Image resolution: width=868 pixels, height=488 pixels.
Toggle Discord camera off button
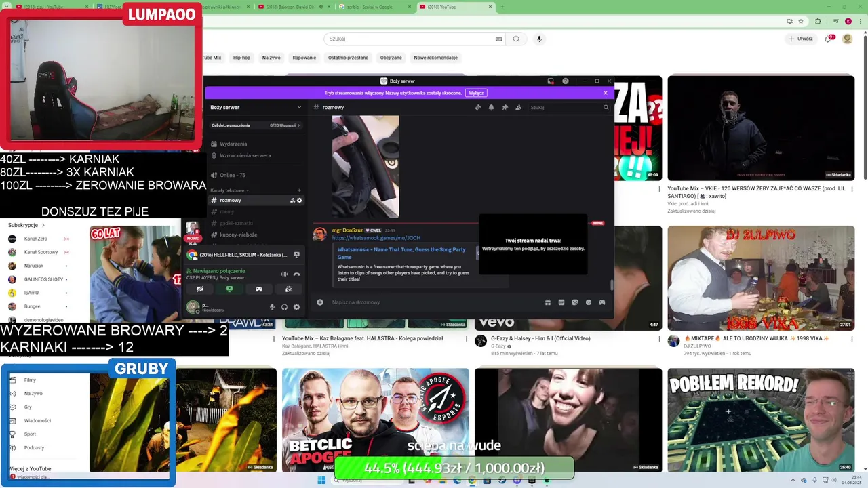pos(199,289)
